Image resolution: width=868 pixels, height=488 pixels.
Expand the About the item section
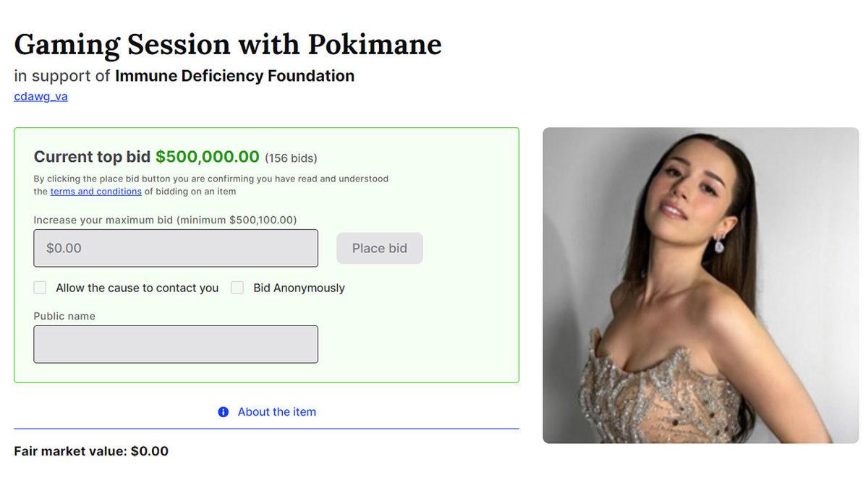coord(276,412)
